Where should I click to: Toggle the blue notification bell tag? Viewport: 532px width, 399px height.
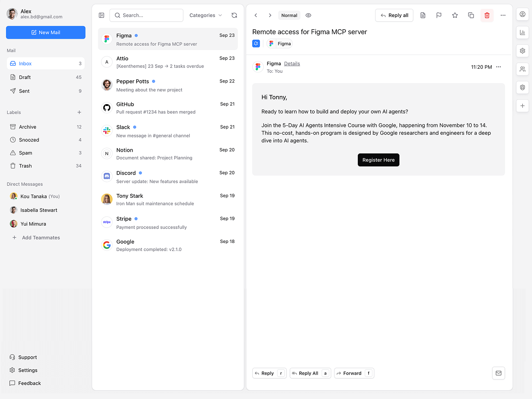(x=256, y=43)
